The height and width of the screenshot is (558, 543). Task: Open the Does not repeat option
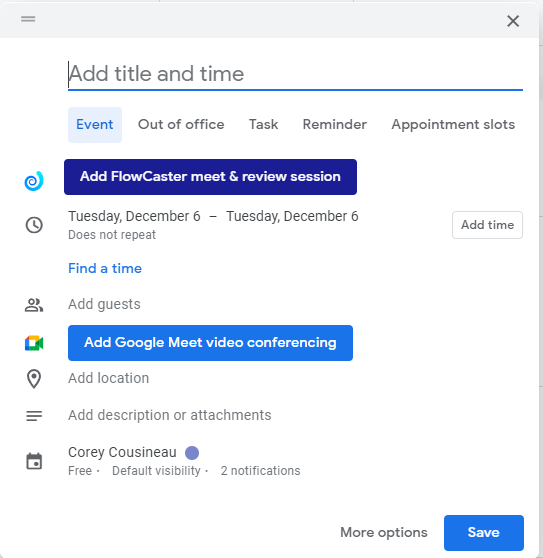[112, 235]
